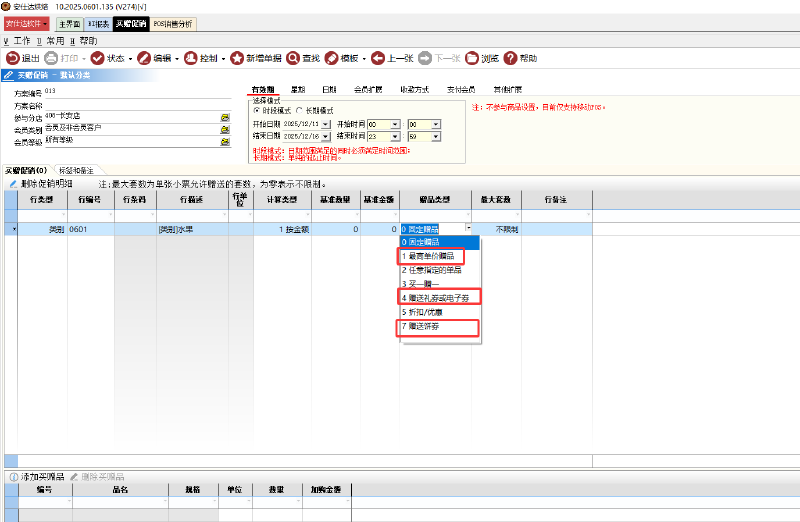Expand the 状态 toolbar dropdown arrow
The width and height of the screenshot is (800, 522).
click(x=131, y=59)
